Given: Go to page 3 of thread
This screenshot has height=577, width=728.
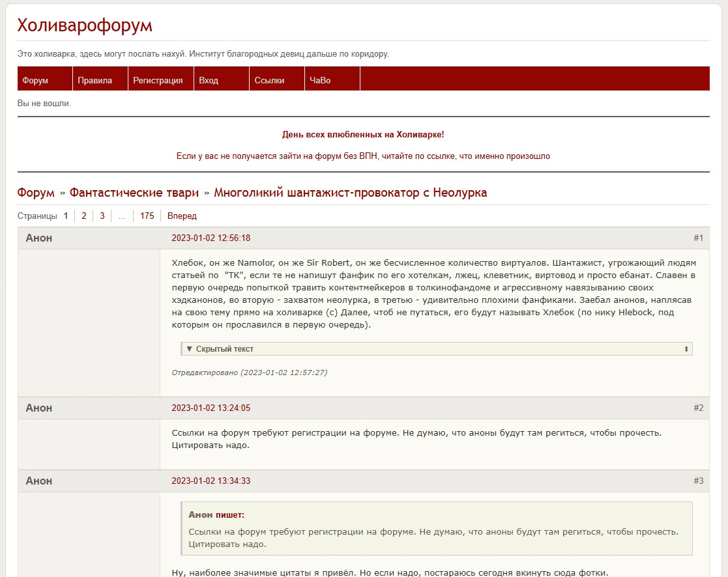Looking at the screenshot, I should [102, 216].
